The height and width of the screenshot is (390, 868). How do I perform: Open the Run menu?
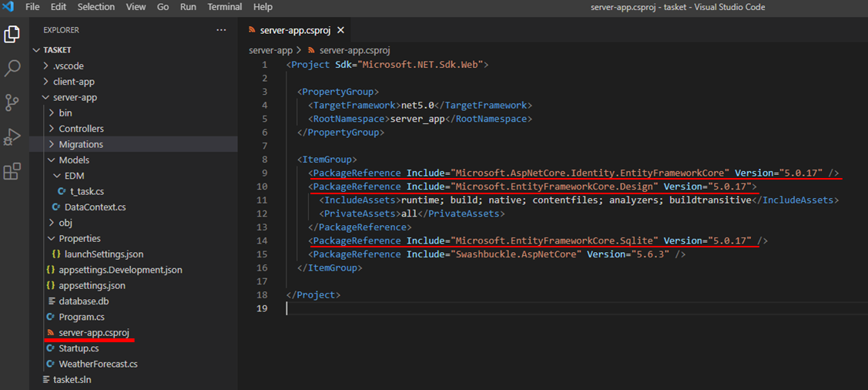(188, 7)
